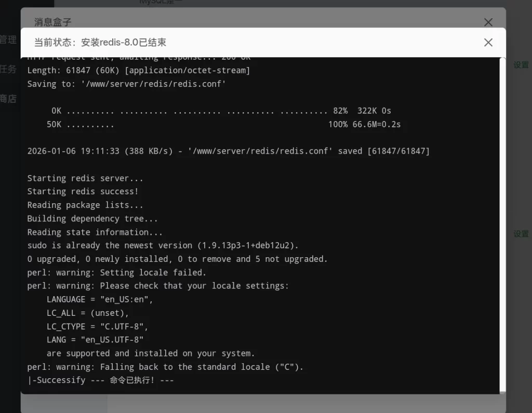Click the upper 设置 link on right
The image size is (532, 413).
pyautogui.click(x=521, y=65)
